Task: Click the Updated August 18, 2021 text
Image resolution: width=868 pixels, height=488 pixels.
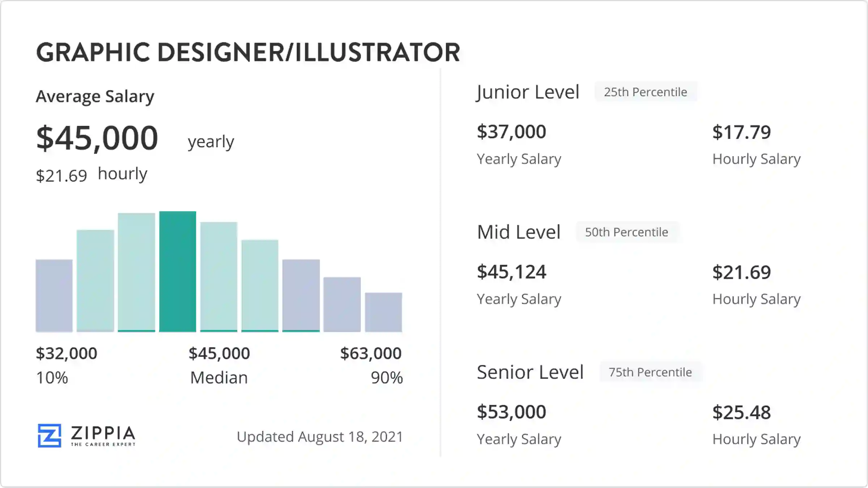Action: (x=320, y=437)
